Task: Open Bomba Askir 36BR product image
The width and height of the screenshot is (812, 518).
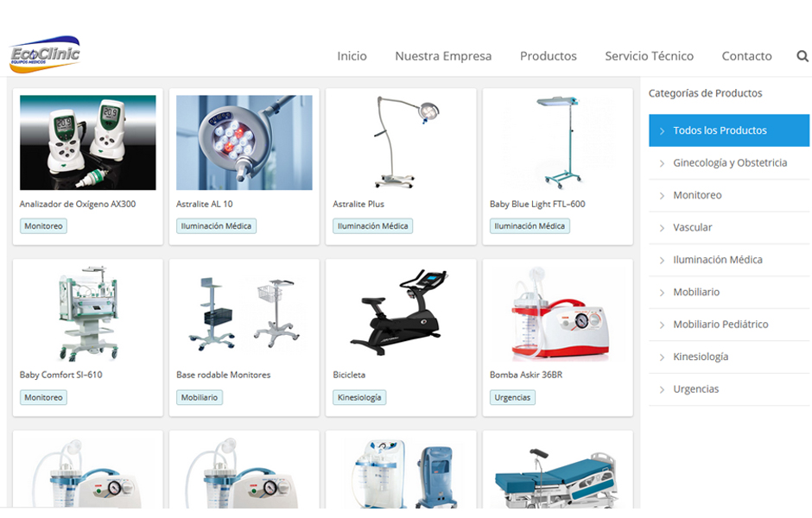Action: [x=558, y=313]
